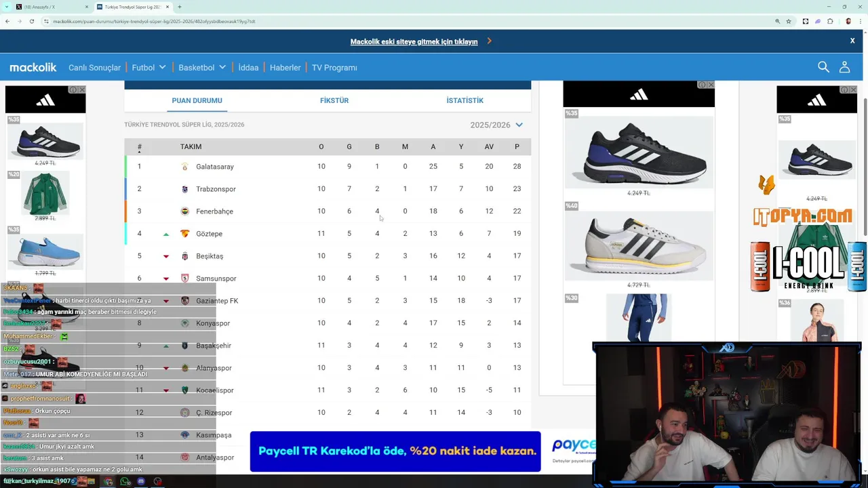Switch to the '(18) Anasayfa / X' browser tab

52,7
